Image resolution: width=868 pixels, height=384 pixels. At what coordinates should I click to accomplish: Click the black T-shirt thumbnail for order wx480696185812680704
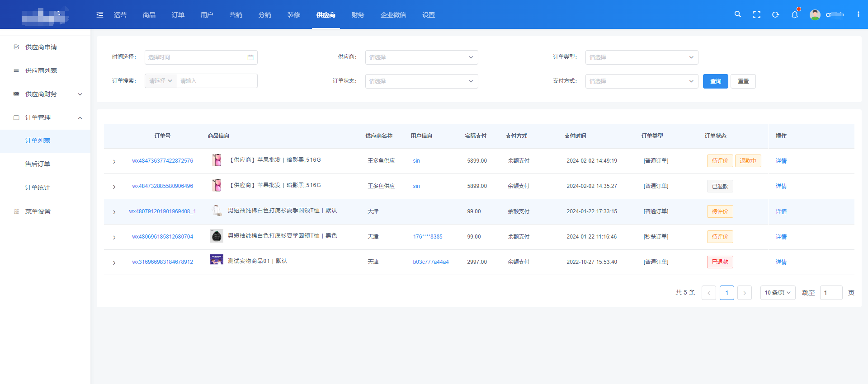pos(217,236)
